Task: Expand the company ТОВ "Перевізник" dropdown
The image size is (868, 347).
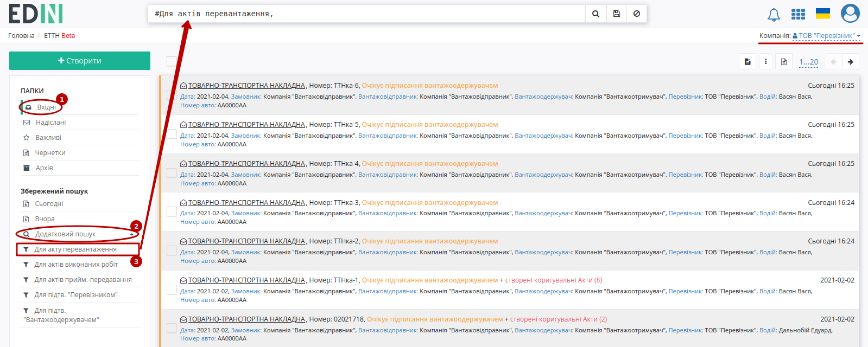Action: pos(827,36)
